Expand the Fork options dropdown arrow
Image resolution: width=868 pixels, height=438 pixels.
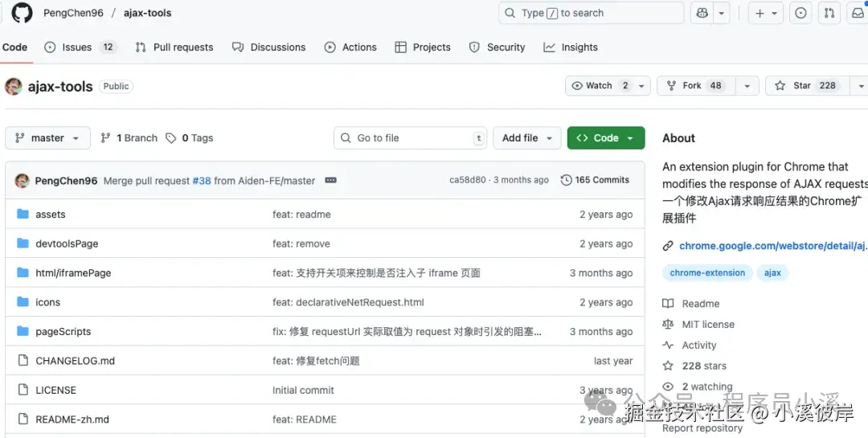click(747, 86)
